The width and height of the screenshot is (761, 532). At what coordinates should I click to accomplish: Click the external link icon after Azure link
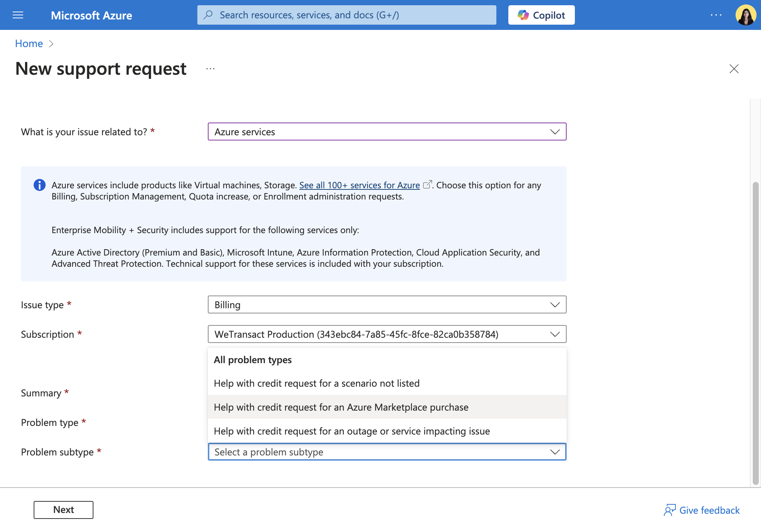427,185
